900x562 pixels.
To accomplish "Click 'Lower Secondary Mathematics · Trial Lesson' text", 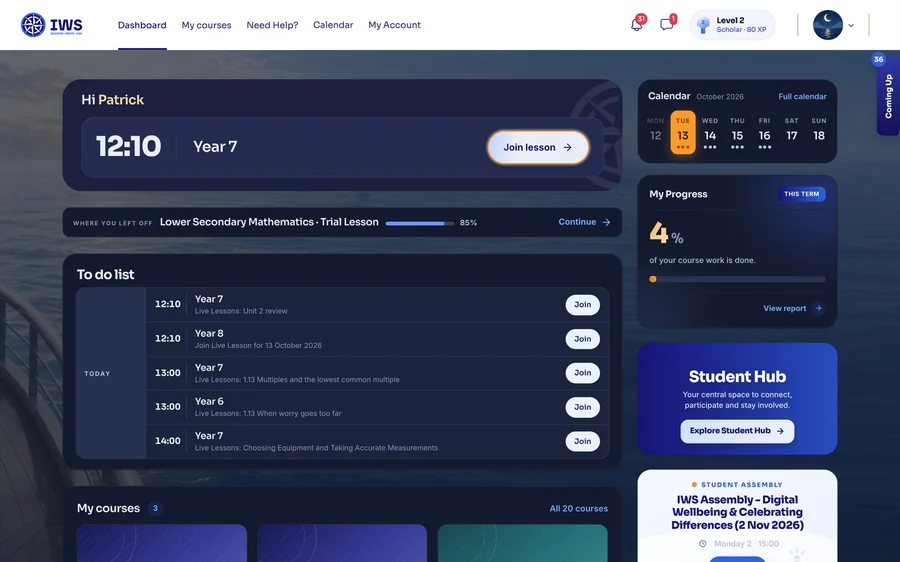I will 269,222.
